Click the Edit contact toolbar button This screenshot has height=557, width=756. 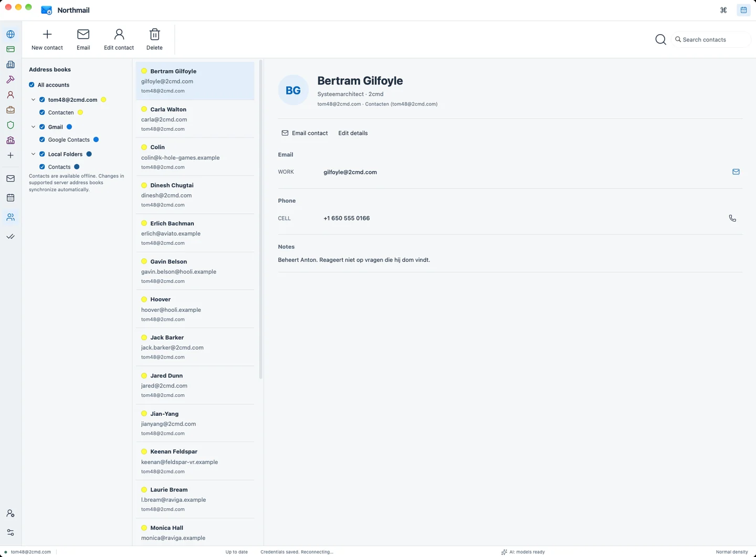pos(119,40)
